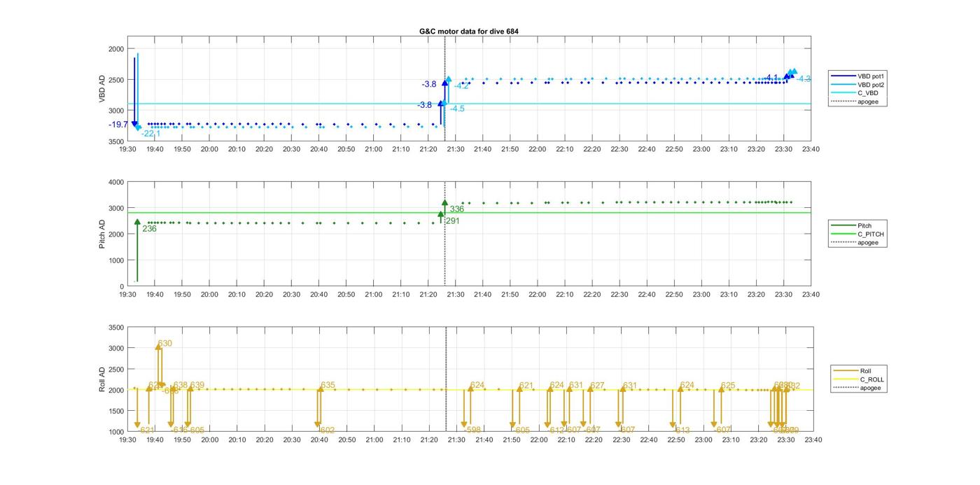Click the "19:30" time tick under the VBD plot
The image size is (980, 485).
pos(127,149)
